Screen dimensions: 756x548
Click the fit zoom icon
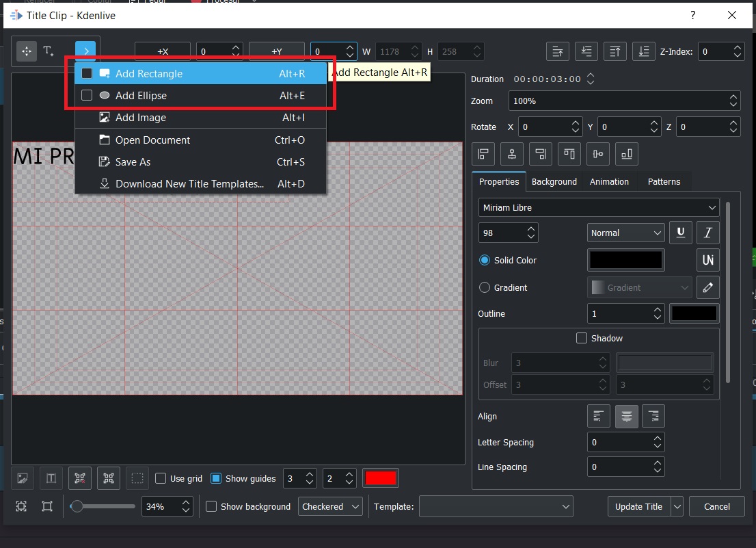pos(21,506)
